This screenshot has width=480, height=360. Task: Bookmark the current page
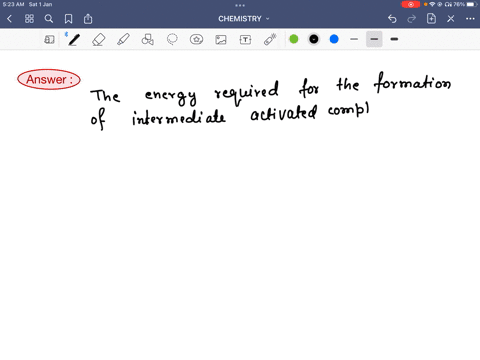point(68,19)
